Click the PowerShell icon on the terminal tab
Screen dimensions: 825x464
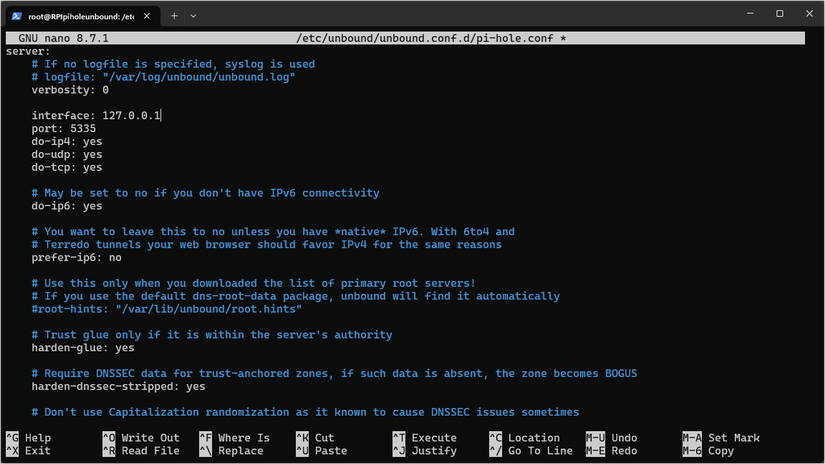pos(17,16)
